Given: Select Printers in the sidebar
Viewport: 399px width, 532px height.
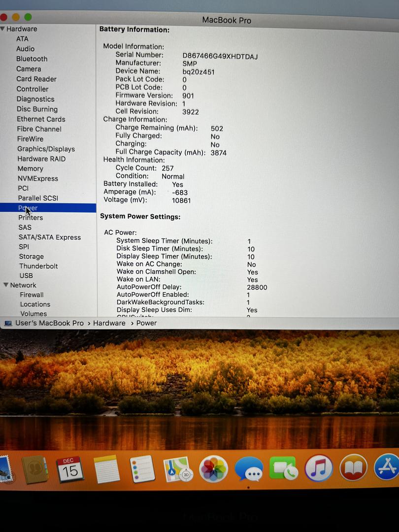Looking at the screenshot, I should point(31,218).
